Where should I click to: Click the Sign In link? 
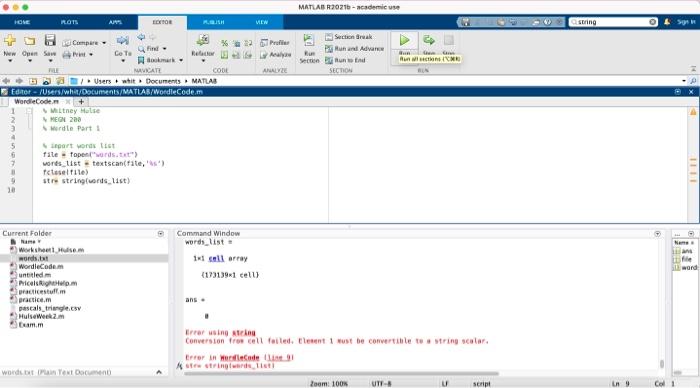(x=686, y=22)
